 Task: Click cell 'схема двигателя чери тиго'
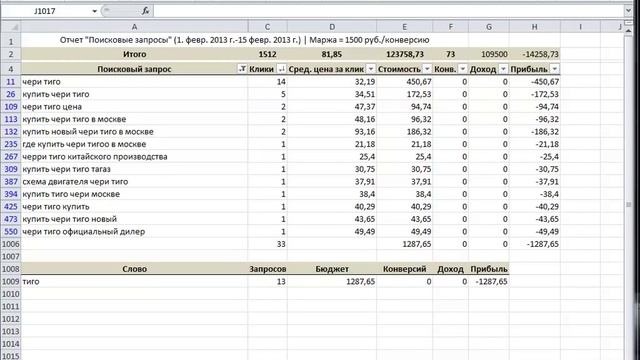coord(134,182)
